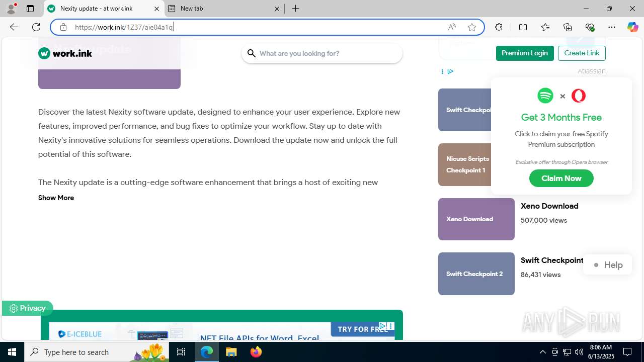Expand text with Show More
Viewport: 644px width, 362px height.
click(x=56, y=198)
